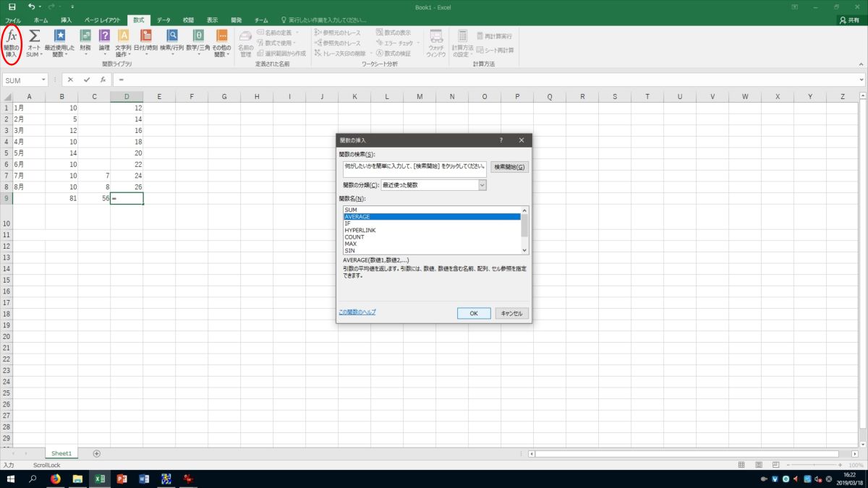Viewport: 868px width, 488px height.
Task: Click the function list scrollbar down arrow
Action: point(525,250)
